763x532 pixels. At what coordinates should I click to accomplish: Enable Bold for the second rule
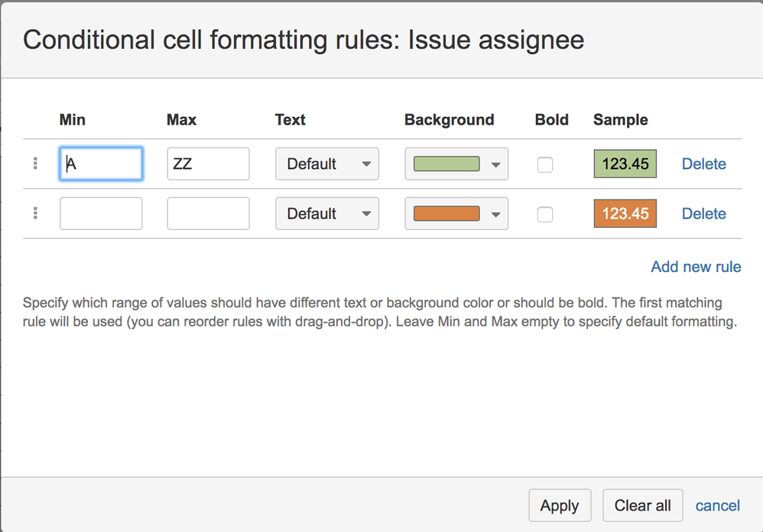[x=544, y=214]
